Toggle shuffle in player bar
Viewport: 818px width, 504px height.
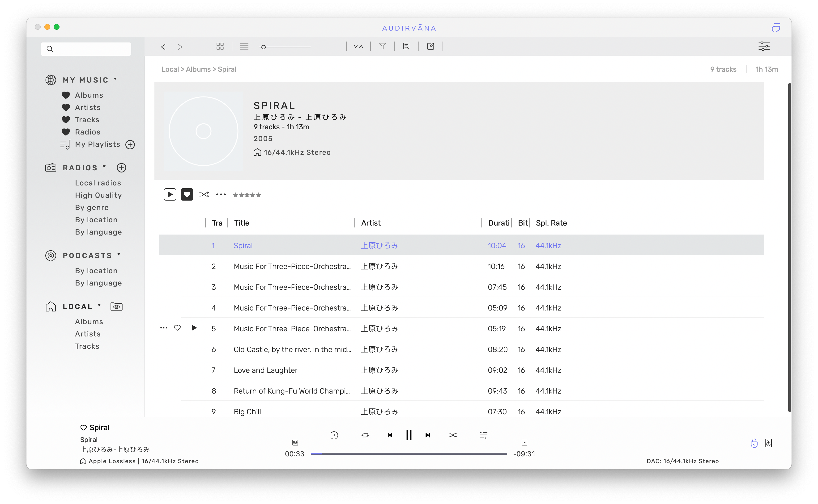pyautogui.click(x=453, y=435)
